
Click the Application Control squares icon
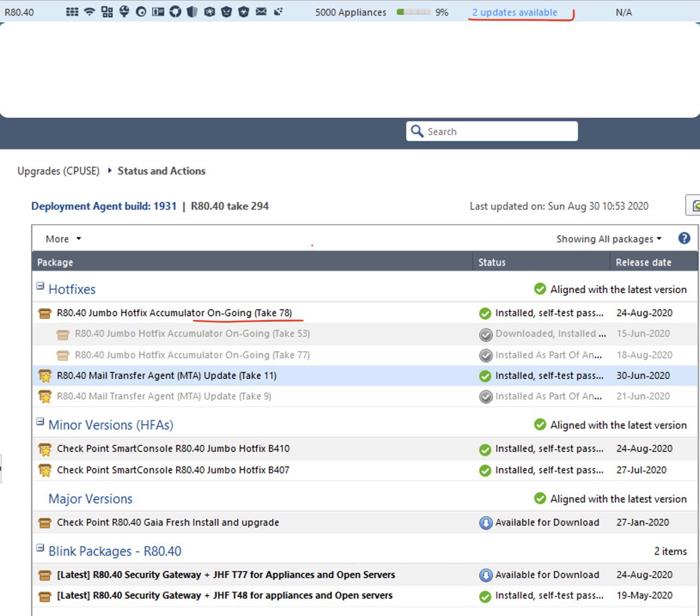coord(107,11)
